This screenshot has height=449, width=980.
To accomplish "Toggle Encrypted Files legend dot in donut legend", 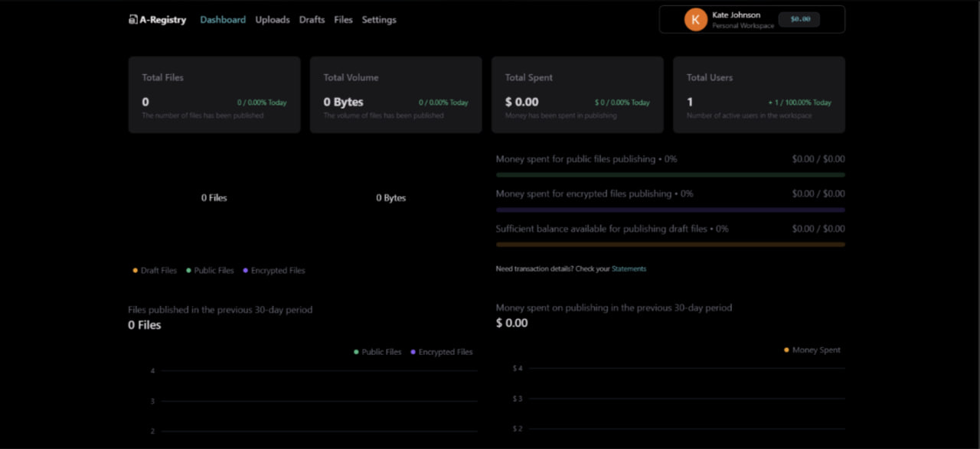I will pos(246,271).
